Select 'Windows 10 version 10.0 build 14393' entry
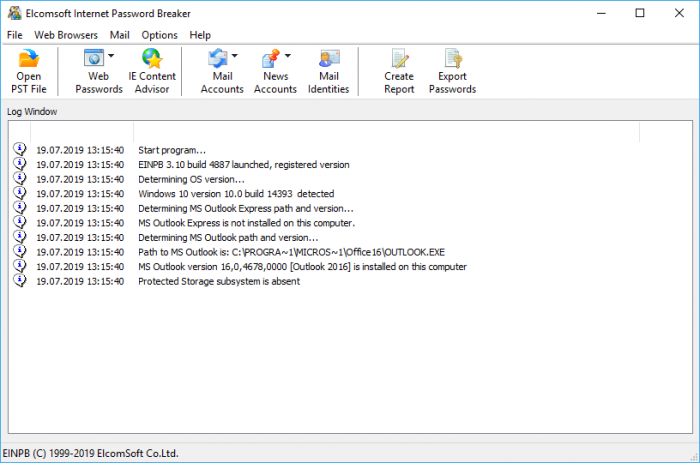Screen dimensions: 700x463 pos(236,194)
